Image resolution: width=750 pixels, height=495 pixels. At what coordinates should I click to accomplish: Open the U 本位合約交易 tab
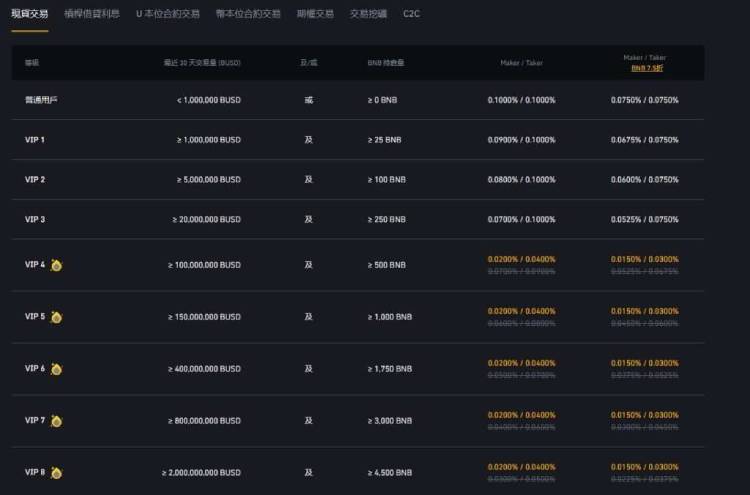(x=167, y=14)
